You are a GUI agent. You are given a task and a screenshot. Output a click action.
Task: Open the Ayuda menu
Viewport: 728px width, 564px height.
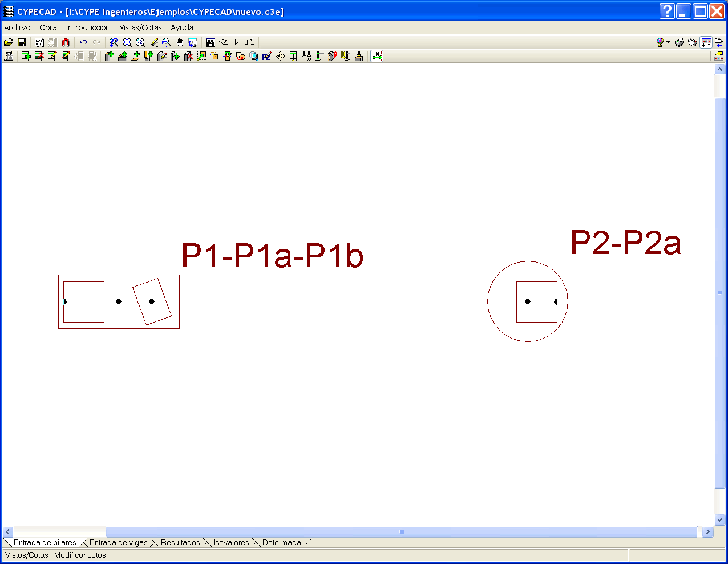182,27
